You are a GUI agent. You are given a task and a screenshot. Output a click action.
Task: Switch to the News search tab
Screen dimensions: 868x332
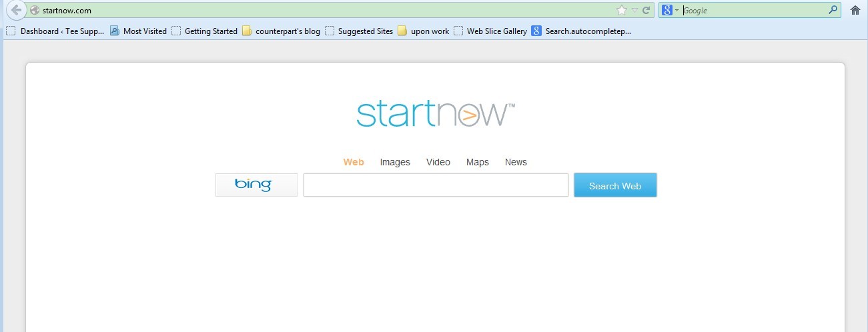pyautogui.click(x=516, y=162)
